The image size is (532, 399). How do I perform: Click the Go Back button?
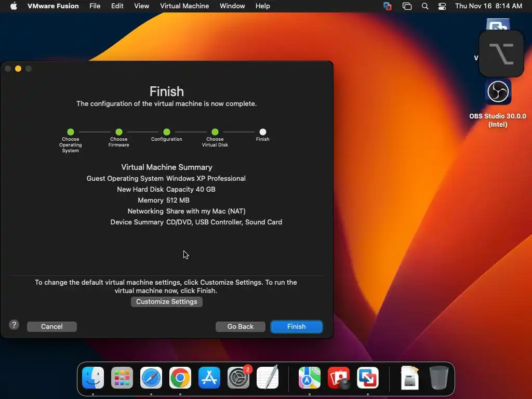coord(240,326)
